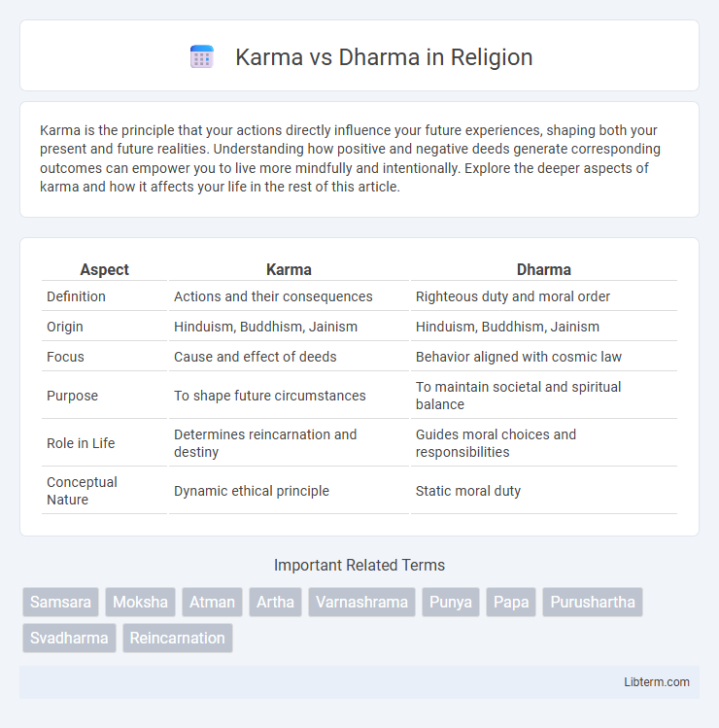Click the Important Related Terms heading
This screenshot has height=728, width=719.
coord(359,565)
